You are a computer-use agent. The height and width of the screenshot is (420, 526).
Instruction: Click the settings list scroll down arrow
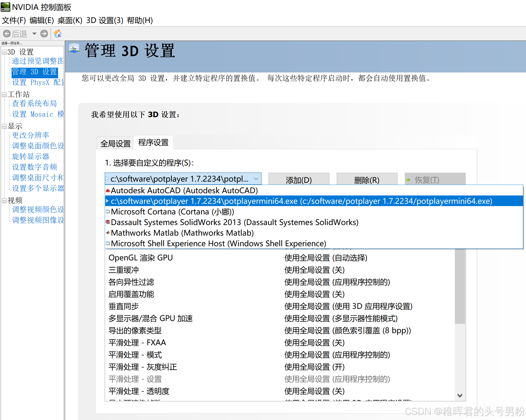[460, 395]
